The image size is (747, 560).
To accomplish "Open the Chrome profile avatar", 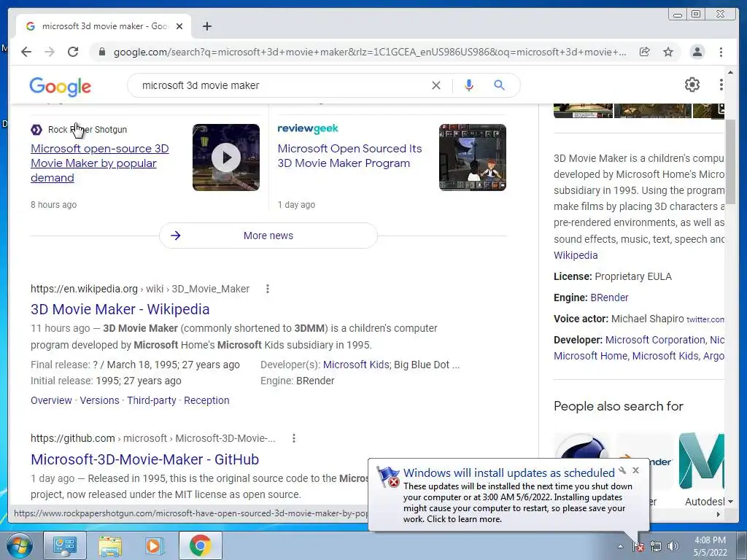I will (x=697, y=52).
